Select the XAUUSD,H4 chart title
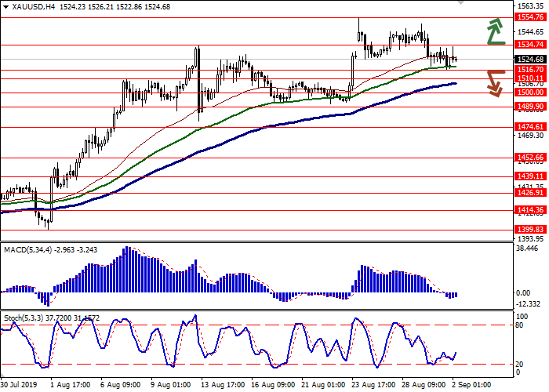 coord(33,5)
